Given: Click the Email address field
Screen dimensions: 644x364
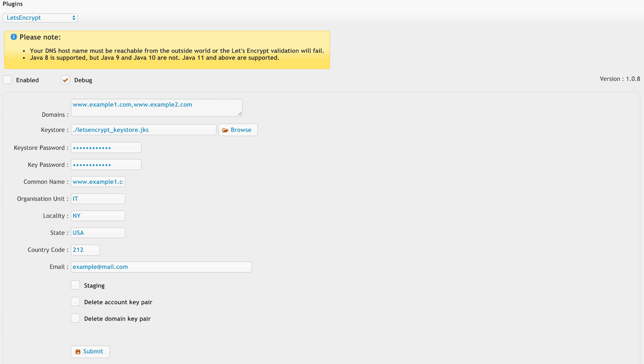Looking at the screenshot, I should click(161, 267).
